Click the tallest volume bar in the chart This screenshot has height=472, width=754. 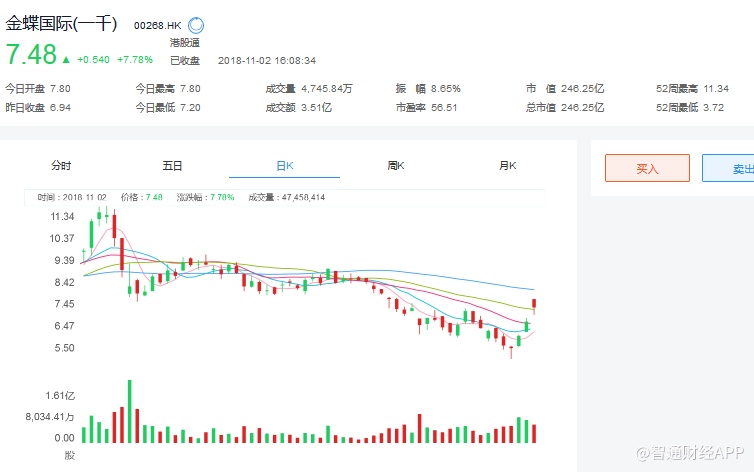(129, 411)
